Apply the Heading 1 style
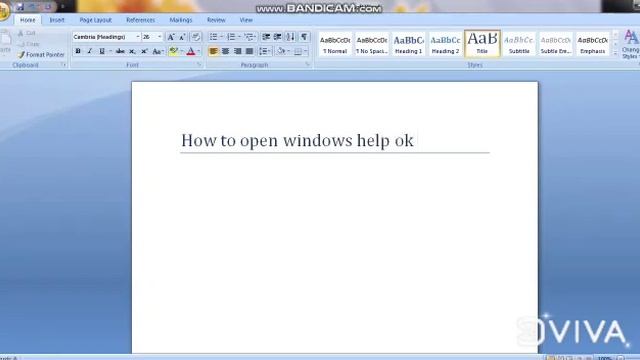Viewport: 640px width, 360px height. point(409,44)
